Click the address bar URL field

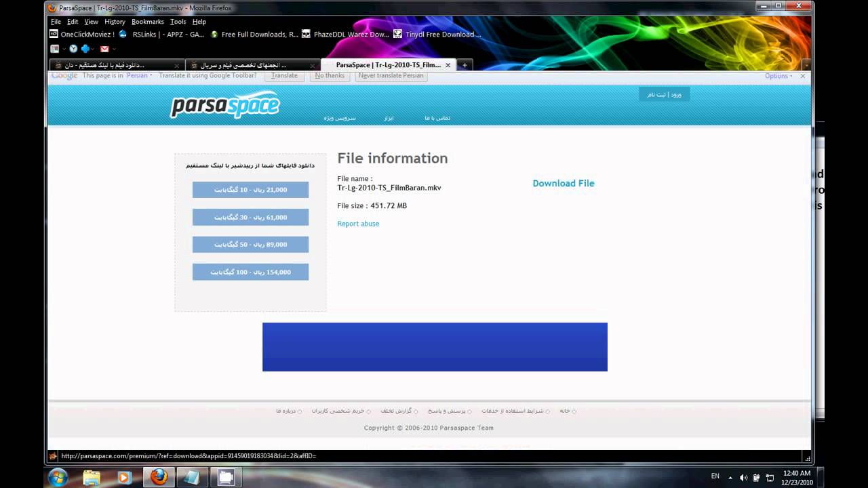pyautogui.click(x=203, y=455)
